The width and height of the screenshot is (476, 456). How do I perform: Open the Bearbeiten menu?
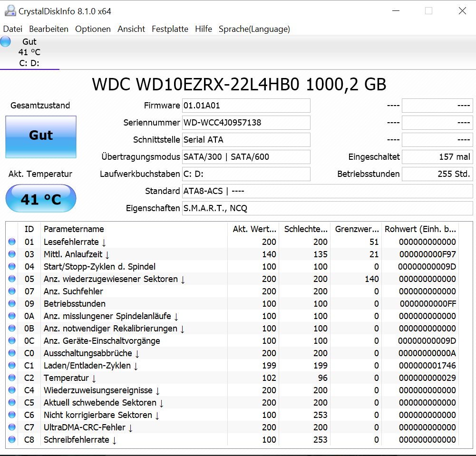pos(49,29)
